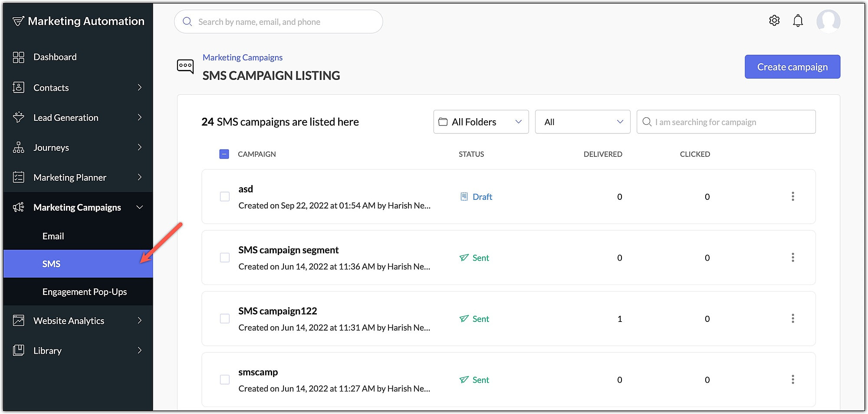Click the CAMPAIGN column header
Viewport: 868px width, 414px height.
[x=257, y=154]
